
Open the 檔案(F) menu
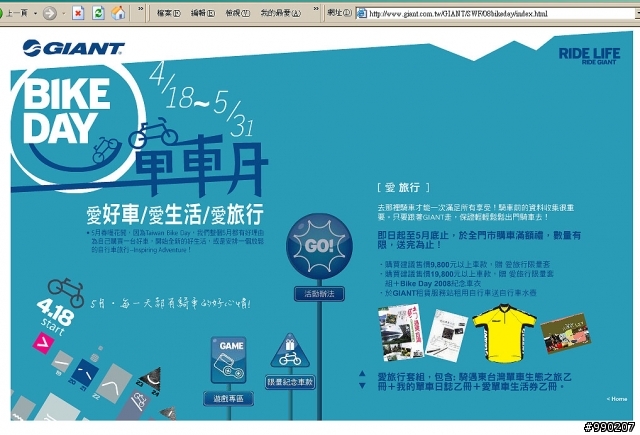point(169,13)
